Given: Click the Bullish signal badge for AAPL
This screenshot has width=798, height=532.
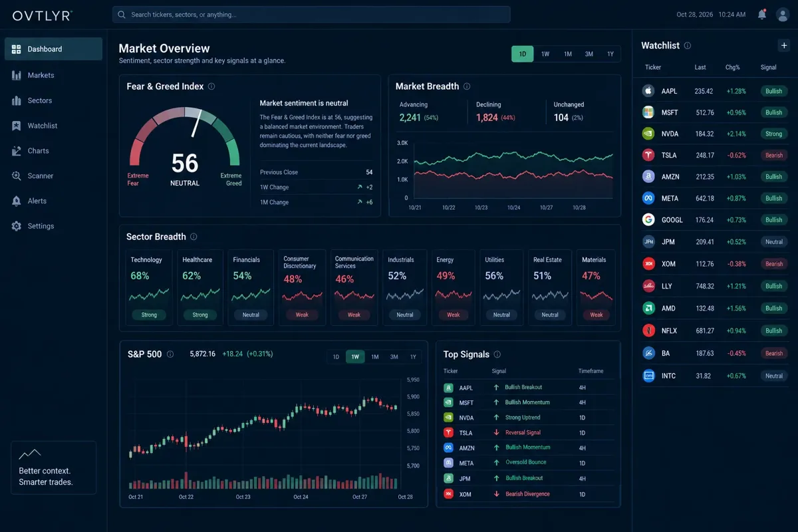Looking at the screenshot, I should [774, 91].
